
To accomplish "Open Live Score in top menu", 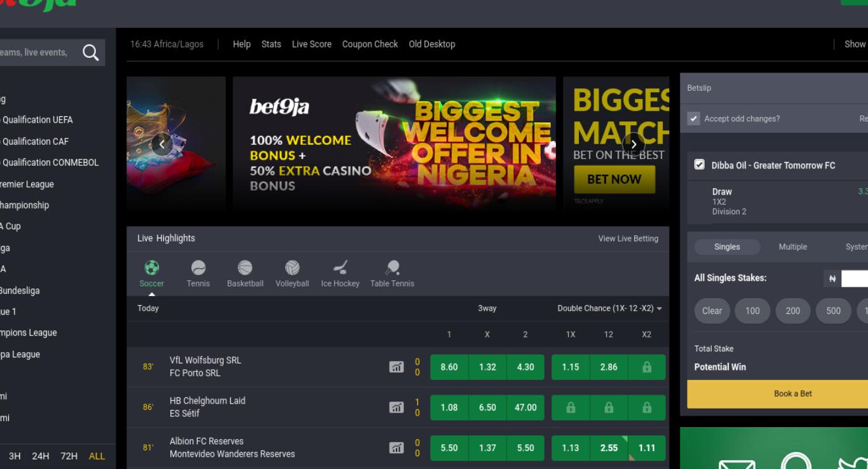I will 311,44.
